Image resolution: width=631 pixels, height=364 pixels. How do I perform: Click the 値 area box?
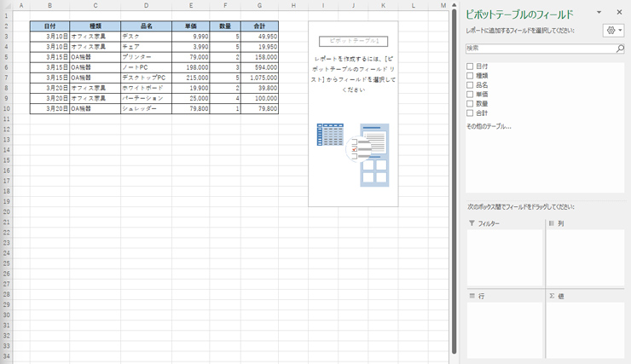click(585, 330)
